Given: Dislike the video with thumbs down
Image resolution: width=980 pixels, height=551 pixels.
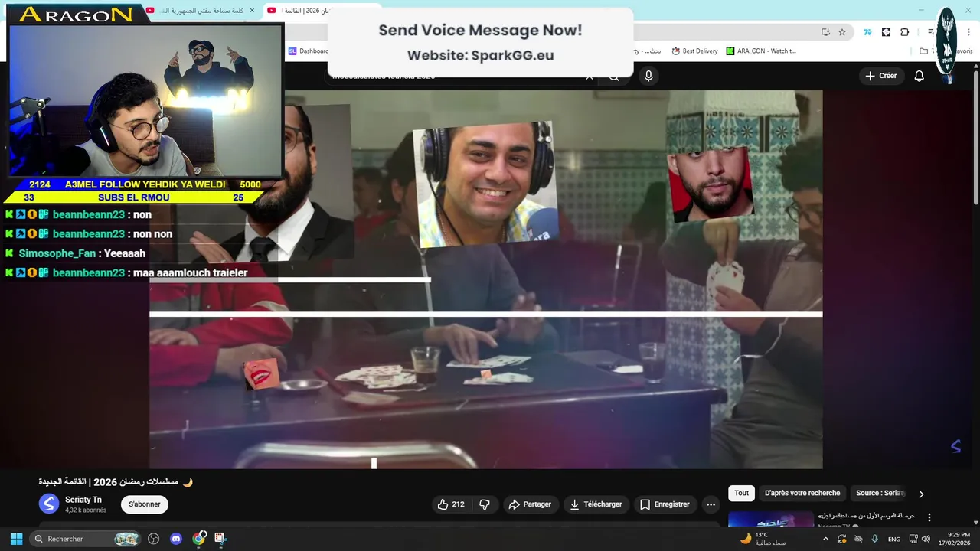Looking at the screenshot, I should tap(485, 504).
